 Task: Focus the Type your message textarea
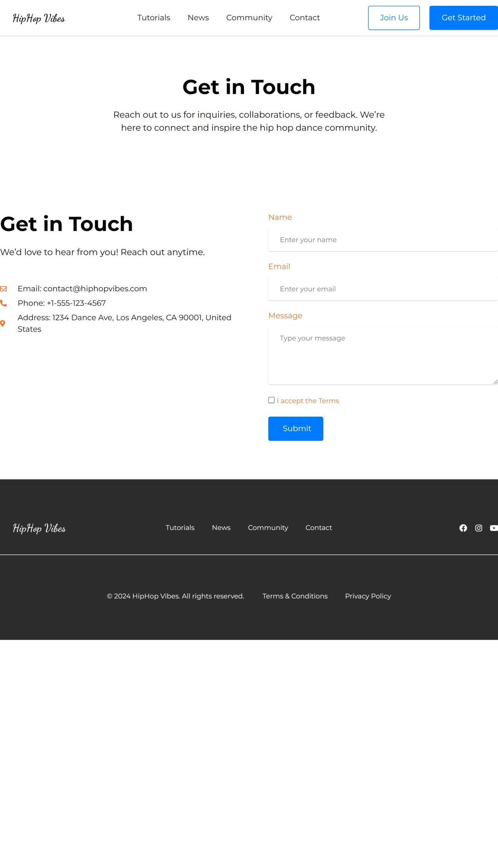(383, 355)
